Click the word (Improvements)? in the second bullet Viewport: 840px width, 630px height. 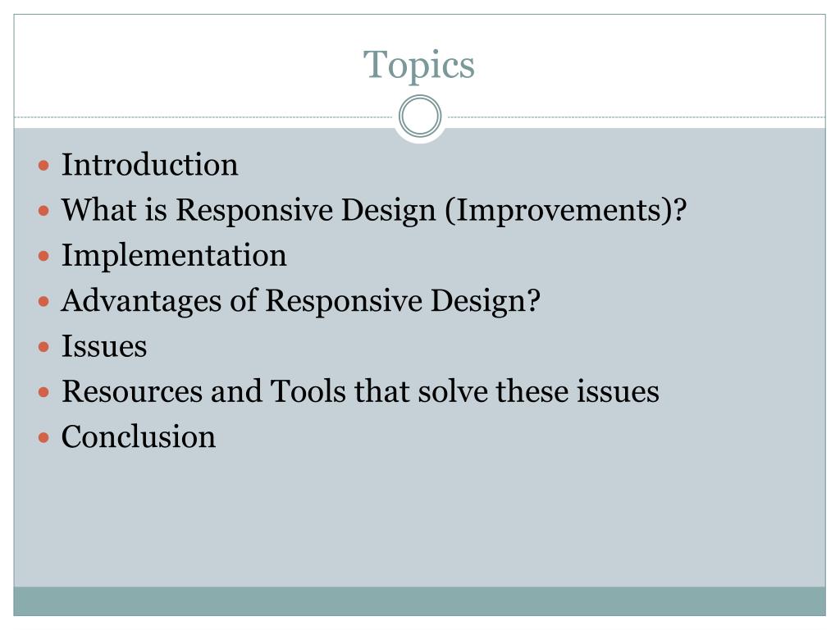[x=566, y=209]
